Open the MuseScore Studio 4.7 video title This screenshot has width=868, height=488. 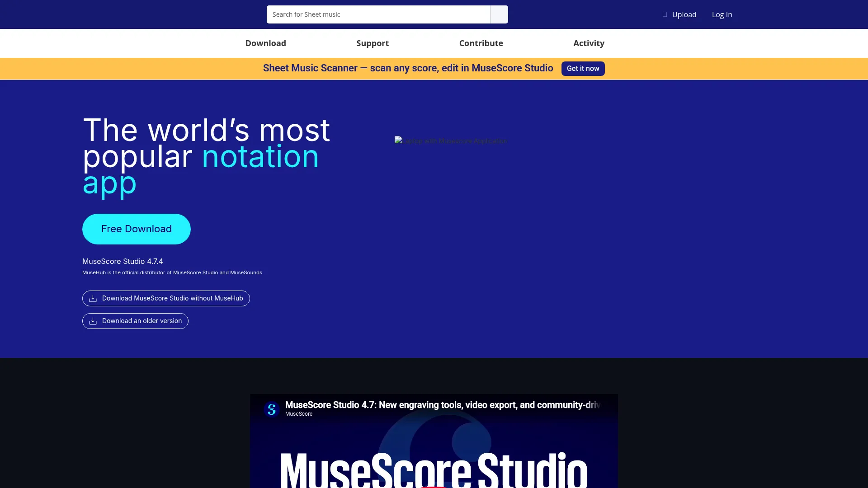coord(443,405)
